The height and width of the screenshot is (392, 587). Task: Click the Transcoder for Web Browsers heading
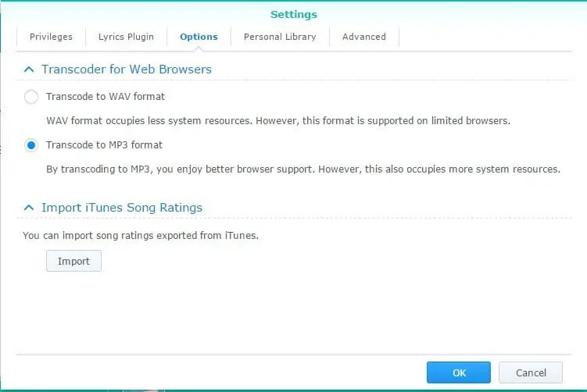click(x=127, y=69)
